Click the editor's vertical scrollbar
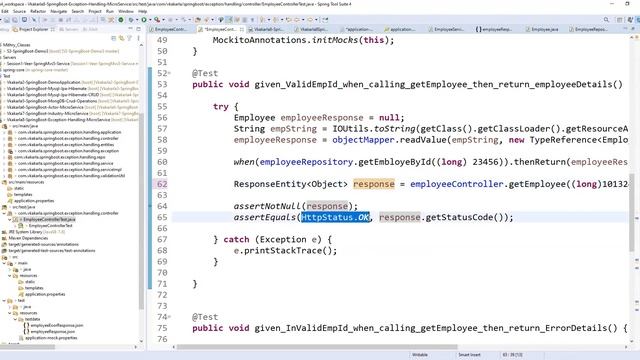 (631, 212)
